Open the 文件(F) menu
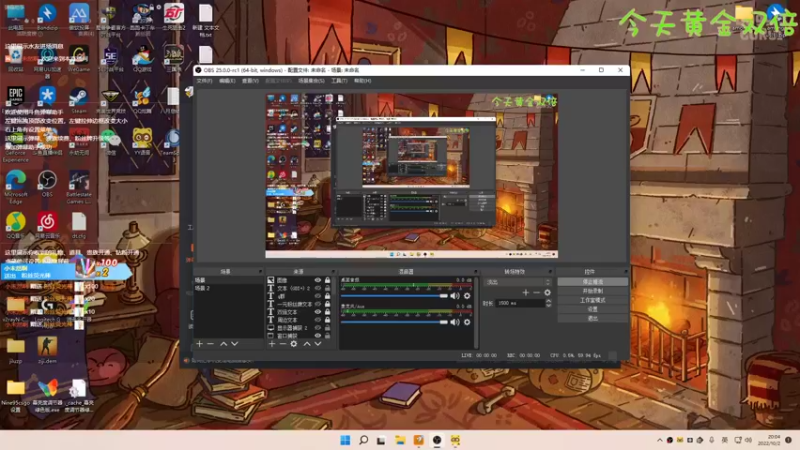 [204, 81]
